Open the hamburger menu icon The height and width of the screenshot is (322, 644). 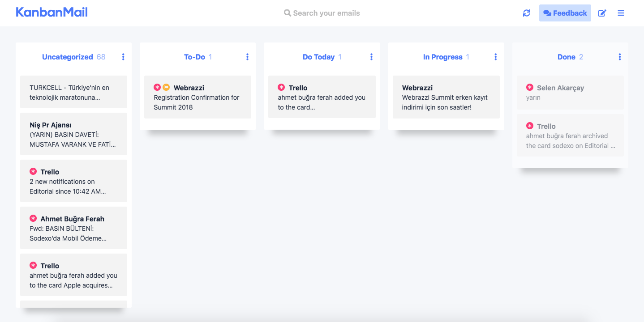(x=621, y=13)
